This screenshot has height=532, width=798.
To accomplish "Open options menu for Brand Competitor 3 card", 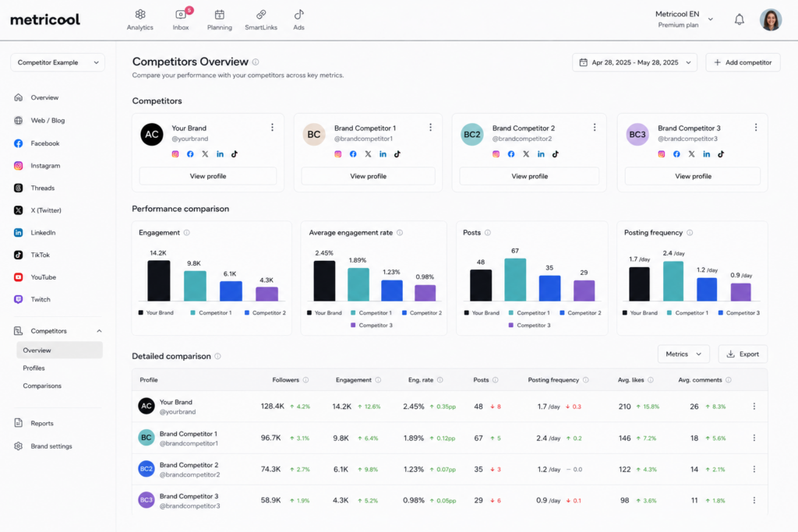I will coord(756,127).
